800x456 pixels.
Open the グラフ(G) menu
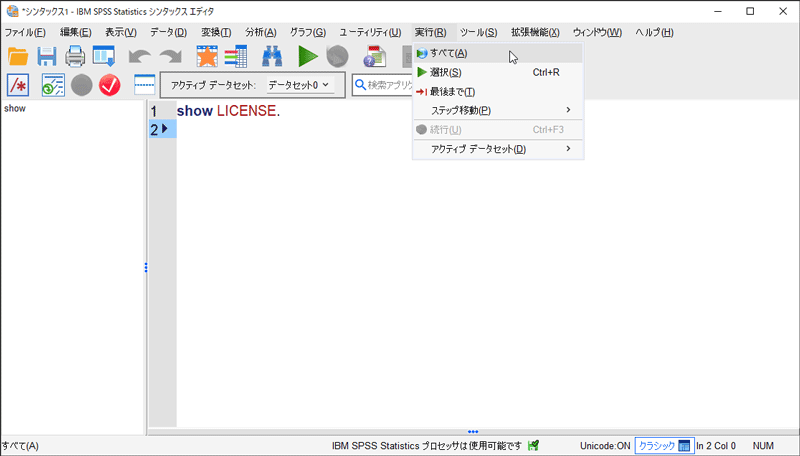click(x=308, y=33)
